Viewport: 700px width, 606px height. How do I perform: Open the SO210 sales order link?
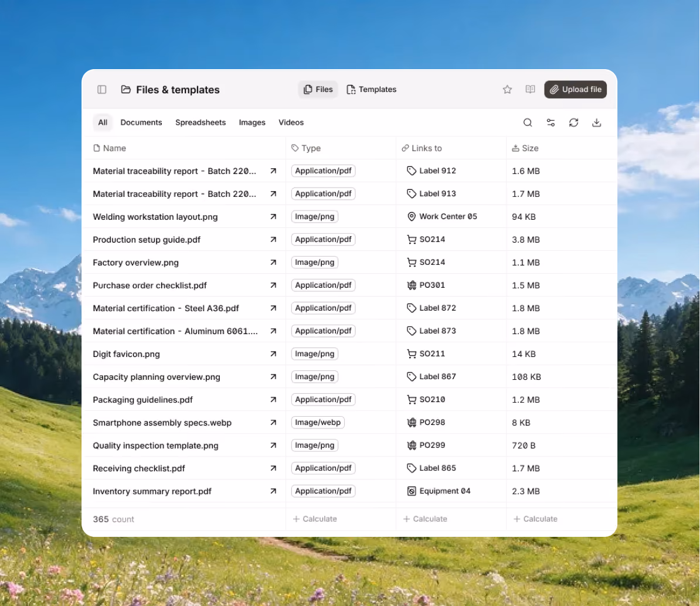click(426, 399)
